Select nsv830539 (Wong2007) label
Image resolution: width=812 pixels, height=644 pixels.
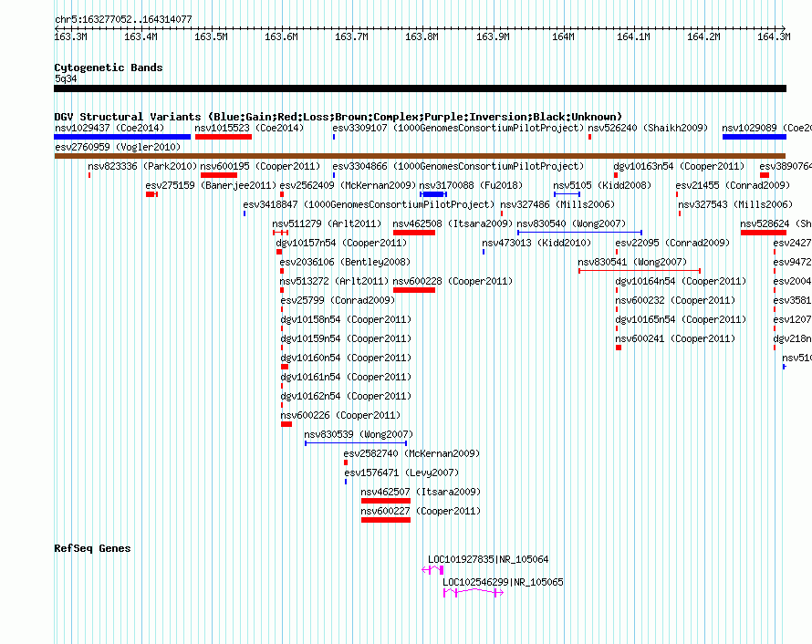pyautogui.click(x=359, y=434)
